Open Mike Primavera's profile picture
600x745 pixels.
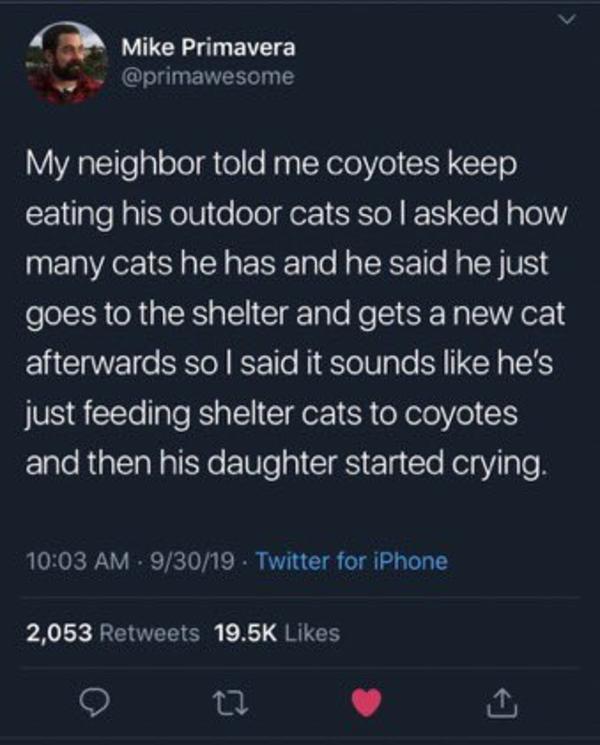coord(66,63)
